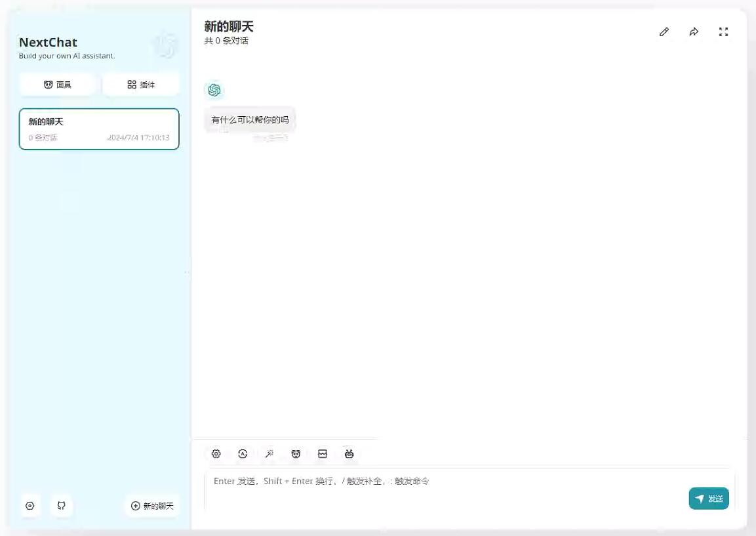The image size is (756, 536).
Task: Open chat settings via the gear icon
Action: pos(216,453)
